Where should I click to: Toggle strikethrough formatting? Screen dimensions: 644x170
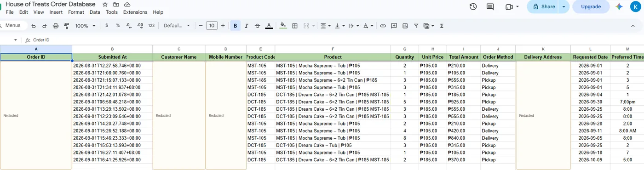tap(257, 26)
